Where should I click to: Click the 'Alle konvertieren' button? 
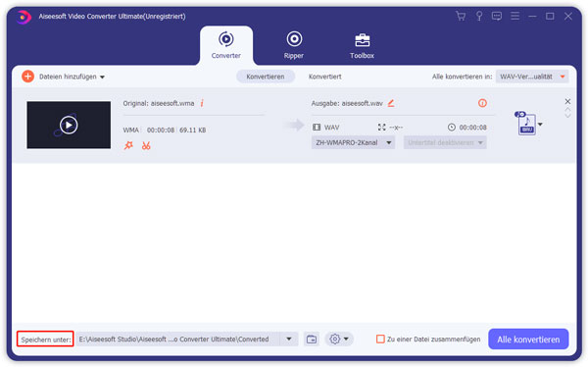528,340
